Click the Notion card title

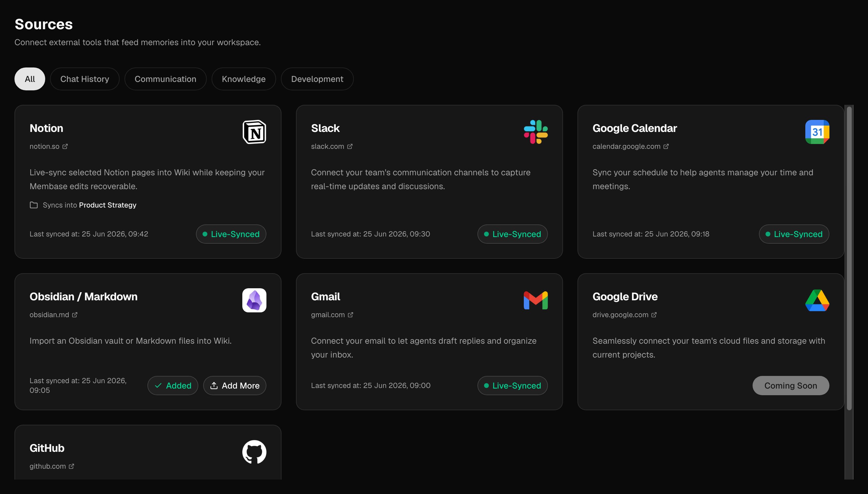tap(46, 128)
